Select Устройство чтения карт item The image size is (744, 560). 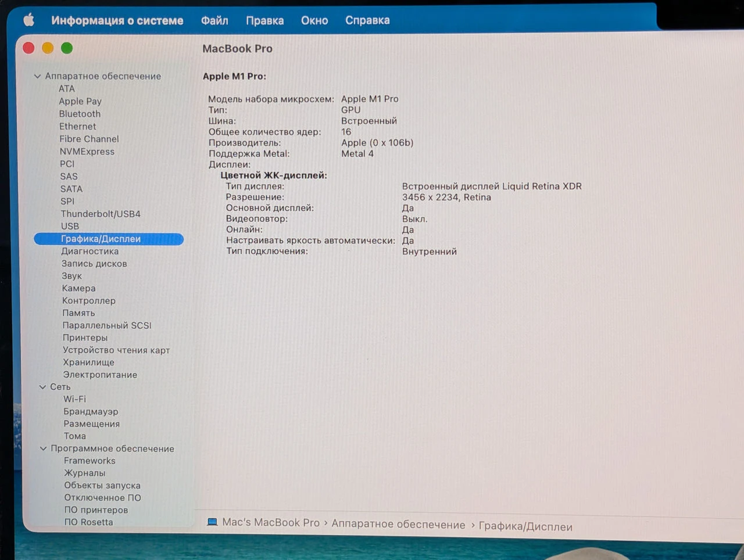click(116, 350)
